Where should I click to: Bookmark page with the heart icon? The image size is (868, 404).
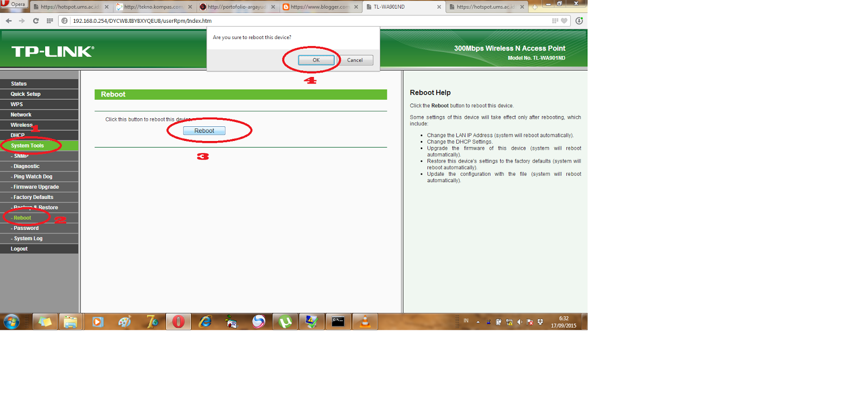(564, 21)
